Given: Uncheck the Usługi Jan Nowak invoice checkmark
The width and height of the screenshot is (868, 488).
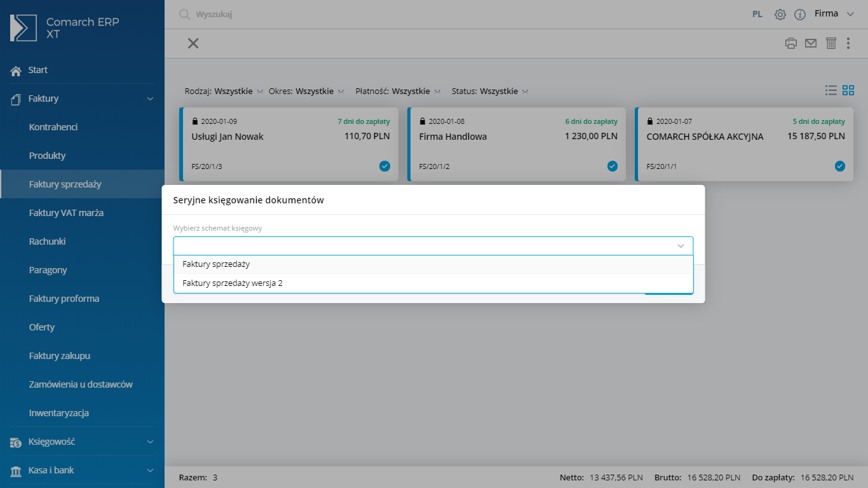Looking at the screenshot, I should coord(384,166).
